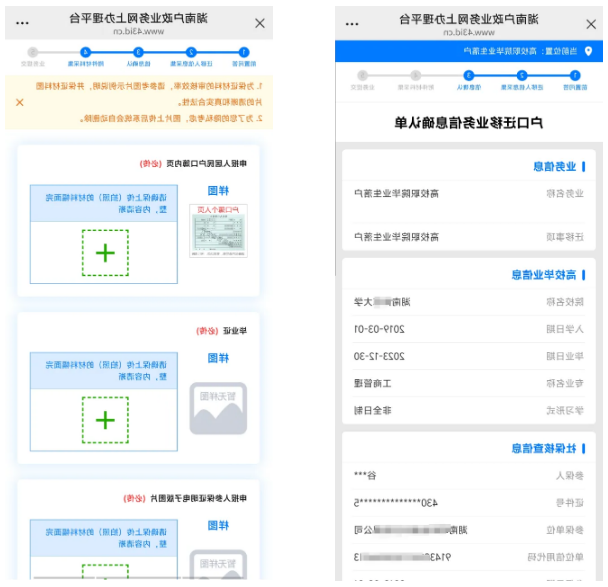Tap the 样图 label in the 户口簿内页 card
Screen dimensions: 608x587
tap(218, 191)
